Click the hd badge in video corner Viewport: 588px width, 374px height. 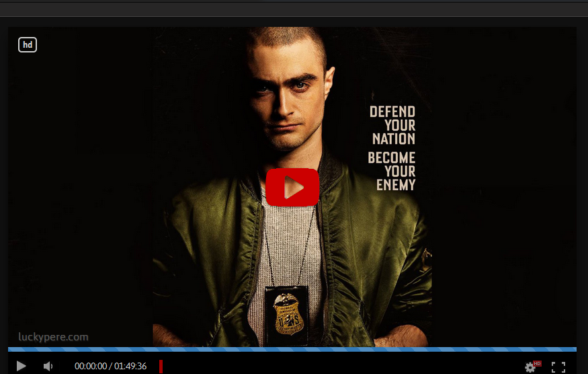28,44
